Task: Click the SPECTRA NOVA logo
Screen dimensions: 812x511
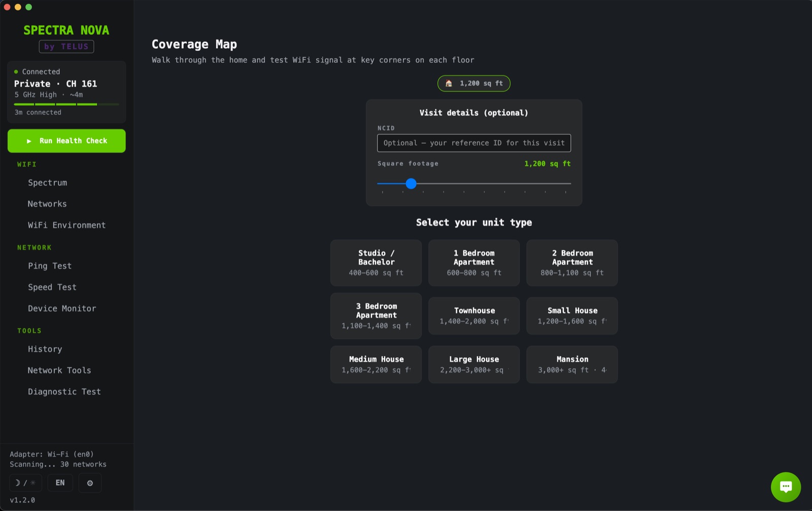Action: [66, 30]
